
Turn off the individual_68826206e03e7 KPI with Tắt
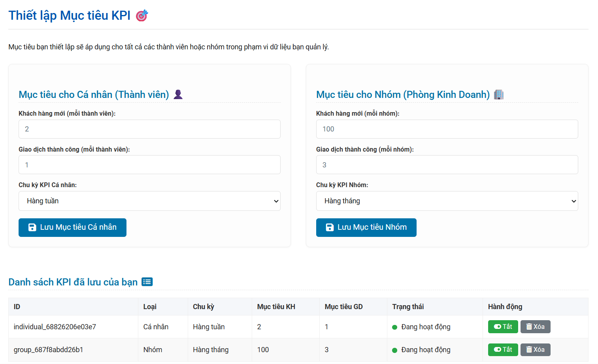click(503, 326)
